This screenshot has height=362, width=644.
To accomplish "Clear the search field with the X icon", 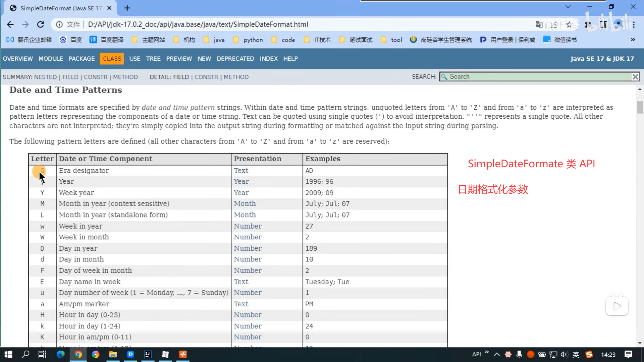I will click(x=635, y=77).
